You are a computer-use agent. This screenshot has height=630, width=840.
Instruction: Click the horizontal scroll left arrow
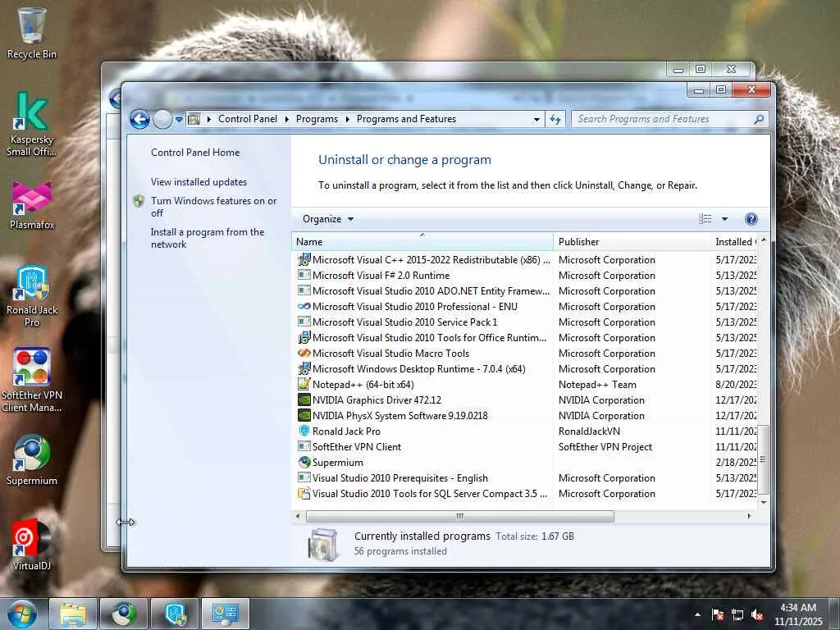[x=299, y=517]
